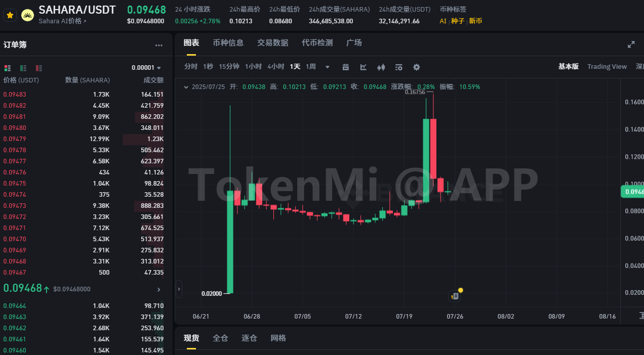Switch chart to Trading View mode
The image size is (644, 355).
(607, 67)
